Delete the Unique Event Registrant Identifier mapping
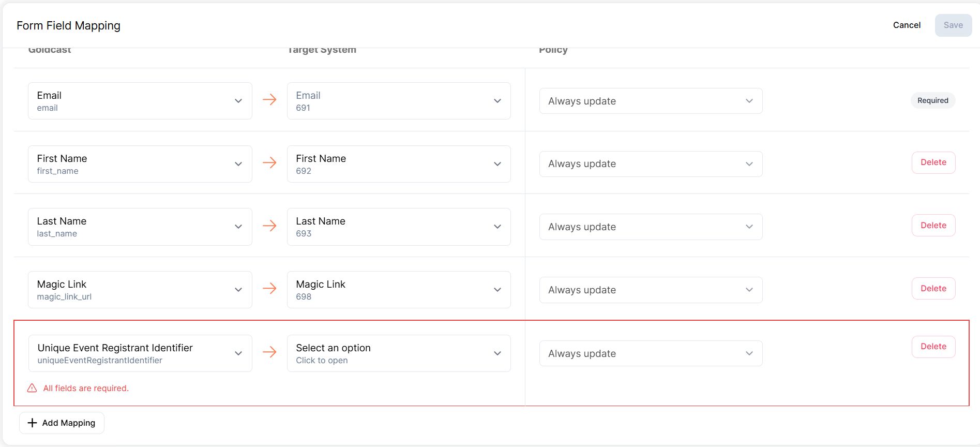 [933, 347]
